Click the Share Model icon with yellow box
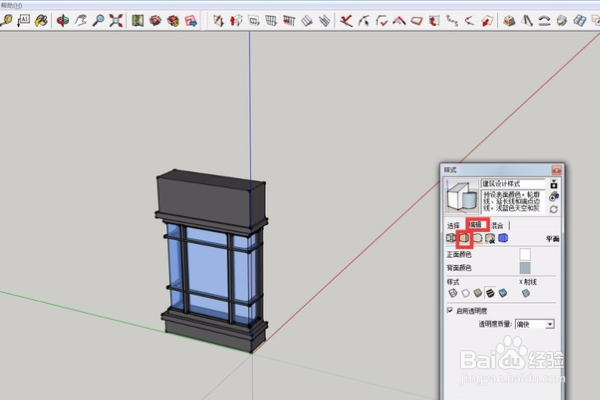The height and width of the screenshot is (400, 600). (x=173, y=20)
